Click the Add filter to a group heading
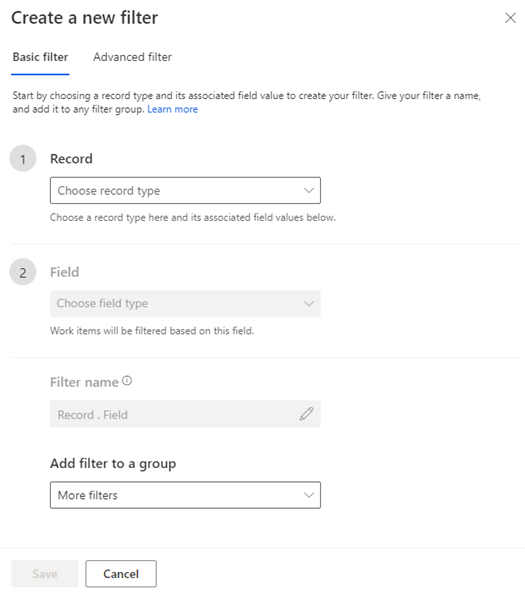 tap(113, 464)
